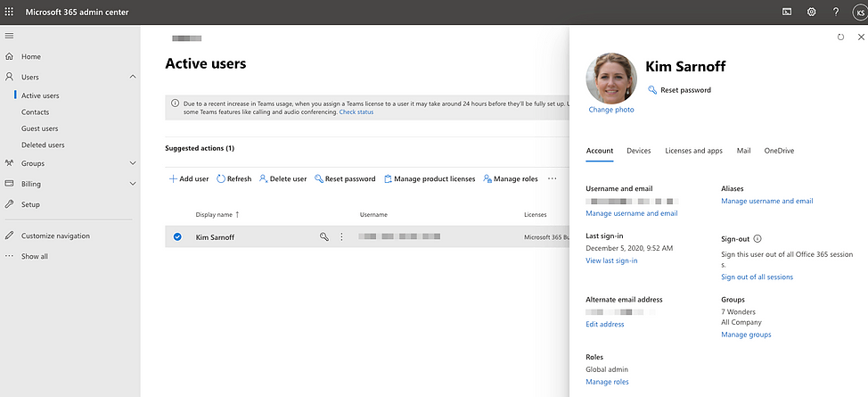Select Active users in sidebar
Image resolution: width=868 pixels, height=397 pixels.
tap(40, 95)
